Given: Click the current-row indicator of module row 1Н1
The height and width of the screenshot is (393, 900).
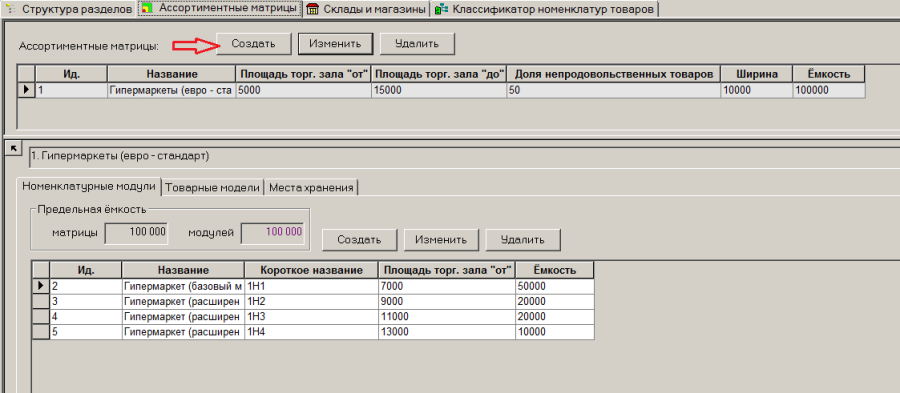Looking at the screenshot, I should pos(41,286).
